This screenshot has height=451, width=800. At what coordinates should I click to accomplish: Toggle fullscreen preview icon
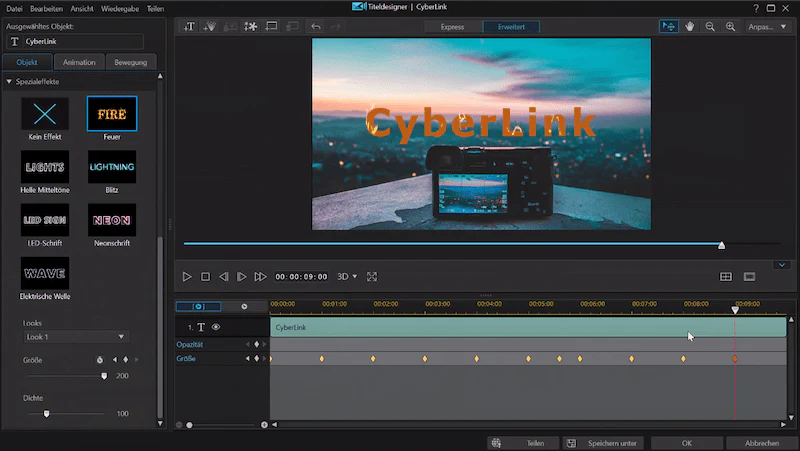(x=372, y=277)
